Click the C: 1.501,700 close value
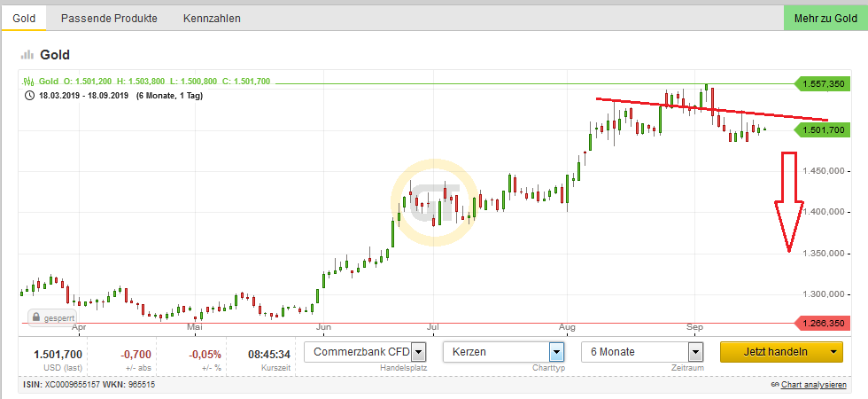The width and height of the screenshot is (868, 399). 246,82
